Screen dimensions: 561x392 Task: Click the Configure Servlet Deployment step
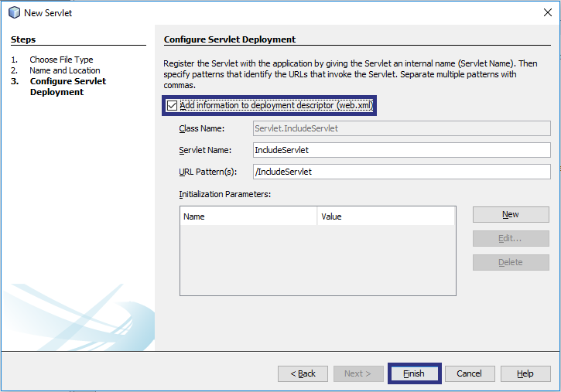point(67,87)
